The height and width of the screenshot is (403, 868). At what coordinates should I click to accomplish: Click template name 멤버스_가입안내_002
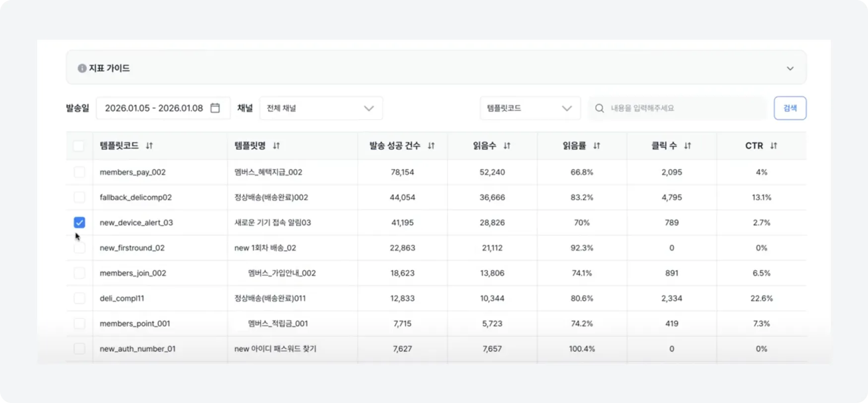point(282,273)
